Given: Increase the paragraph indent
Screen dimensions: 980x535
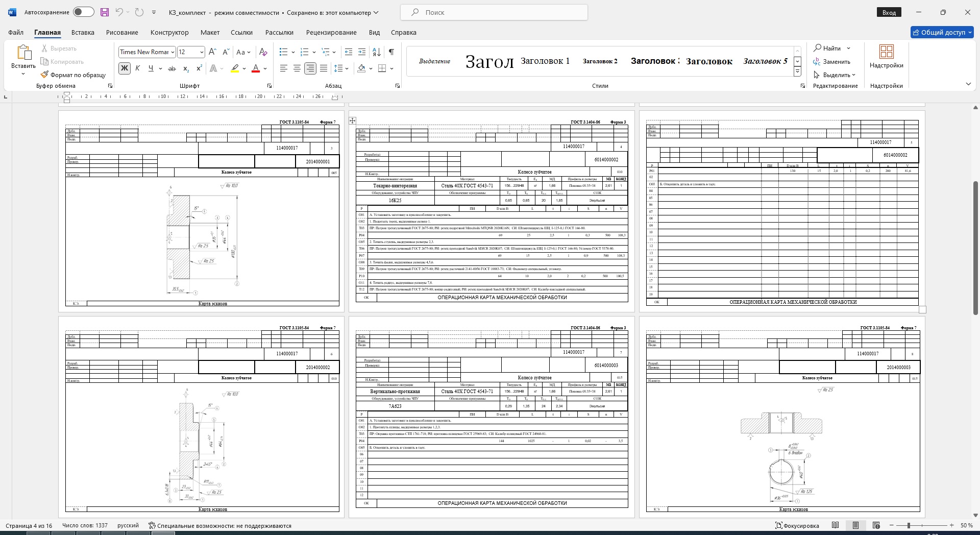Looking at the screenshot, I should tap(362, 52).
